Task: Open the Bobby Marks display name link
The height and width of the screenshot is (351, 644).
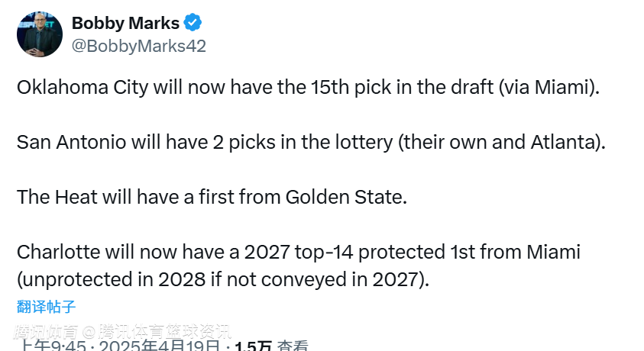Action: tap(125, 24)
